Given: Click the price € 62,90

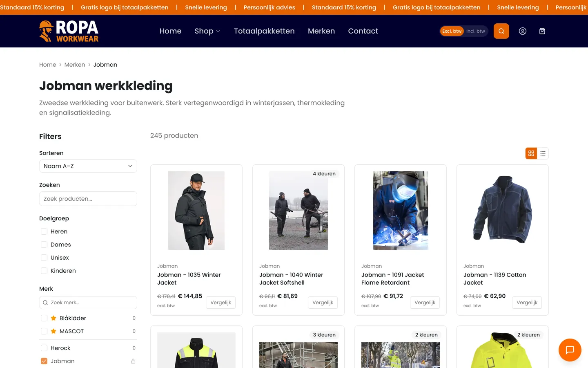Looking at the screenshot, I should click(x=495, y=296).
